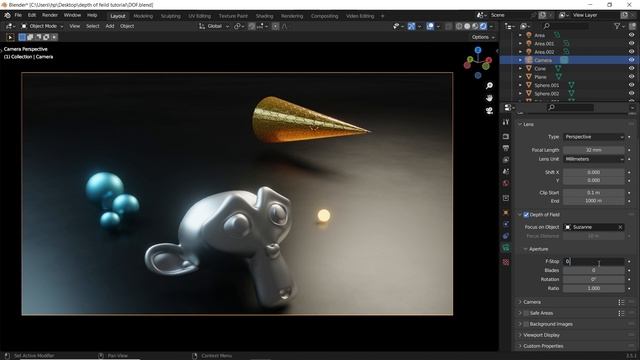
Task: Click the Blades value field
Action: click(594, 270)
